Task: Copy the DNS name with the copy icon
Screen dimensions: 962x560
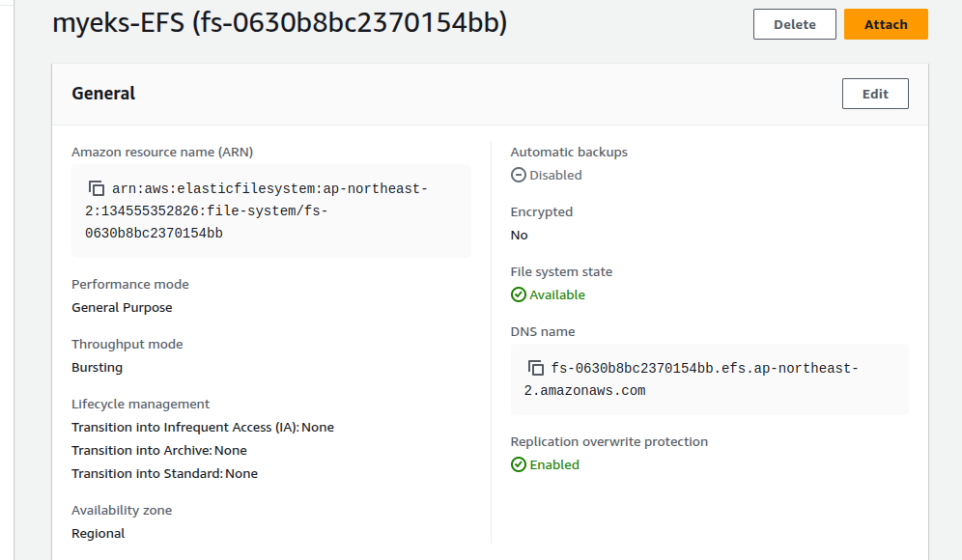Action: click(536, 368)
